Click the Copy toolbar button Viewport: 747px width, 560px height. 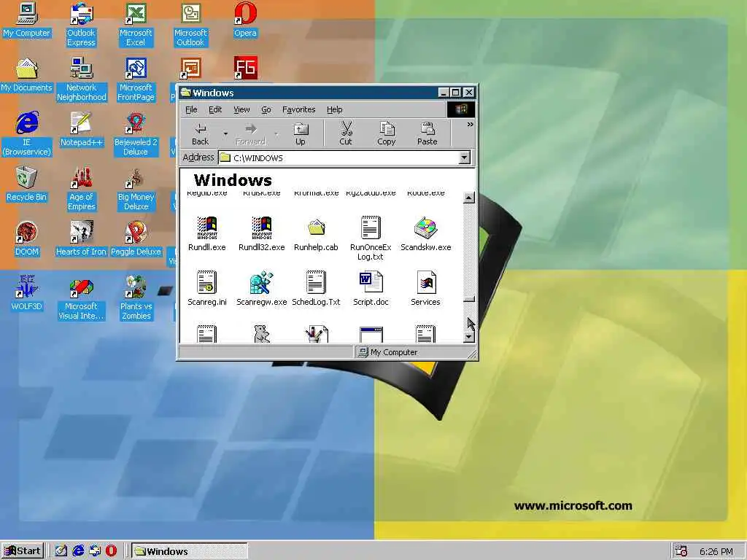point(387,133)
